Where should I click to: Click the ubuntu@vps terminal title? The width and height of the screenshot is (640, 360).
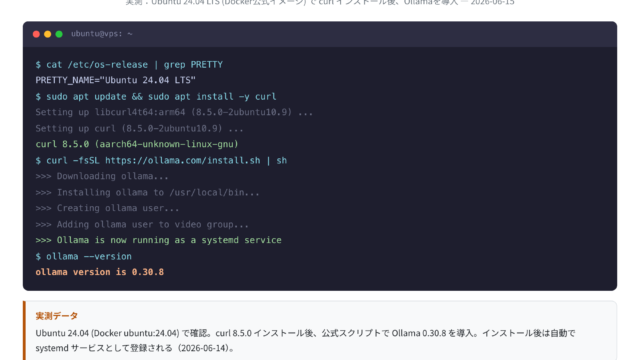coord(102,34)
